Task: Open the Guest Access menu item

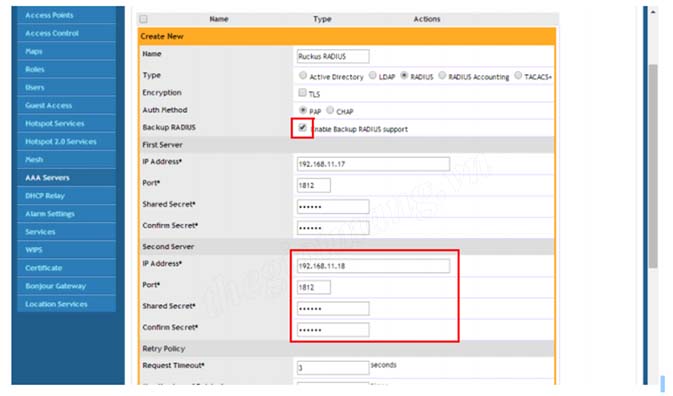Action: click(67, 106)
